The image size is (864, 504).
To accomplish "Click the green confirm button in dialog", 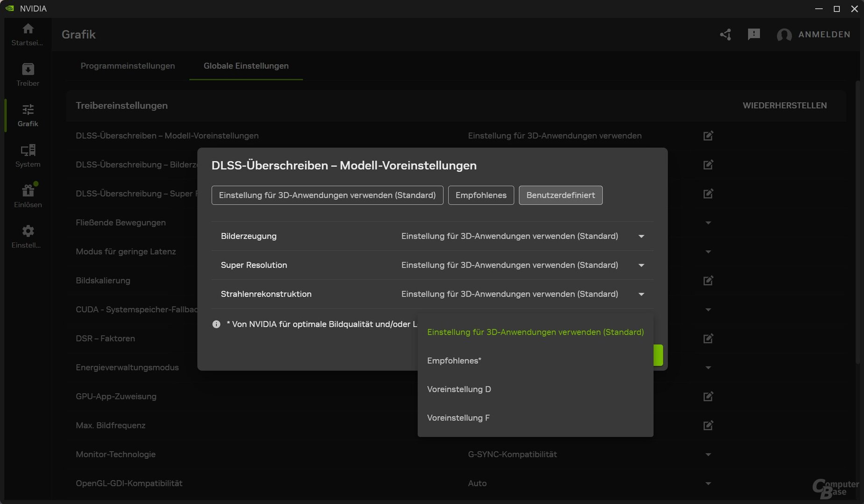I will click(x=658, y=355).
